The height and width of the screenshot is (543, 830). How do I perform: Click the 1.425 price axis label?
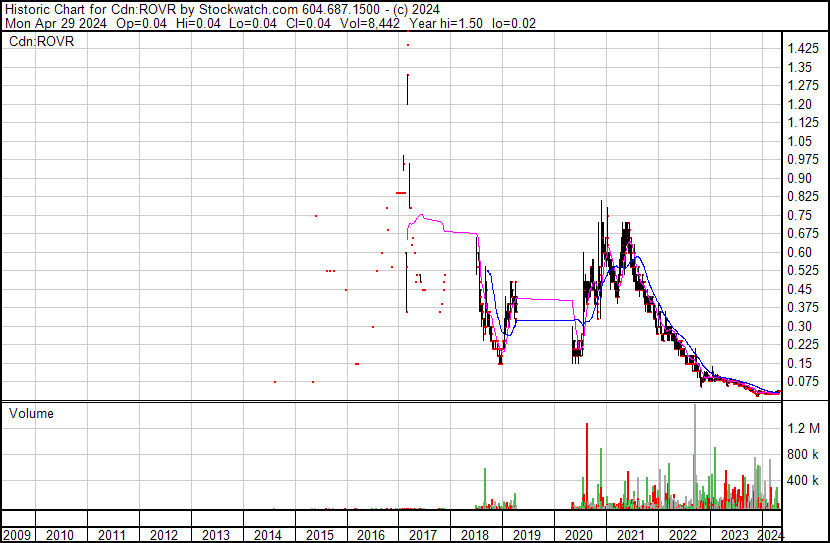pos(803,49)
